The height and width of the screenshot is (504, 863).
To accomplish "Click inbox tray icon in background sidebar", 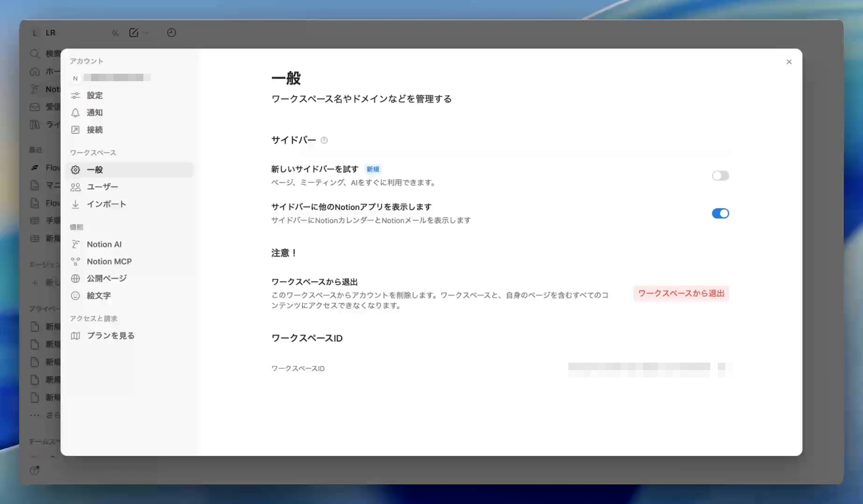I will [35, 107].
